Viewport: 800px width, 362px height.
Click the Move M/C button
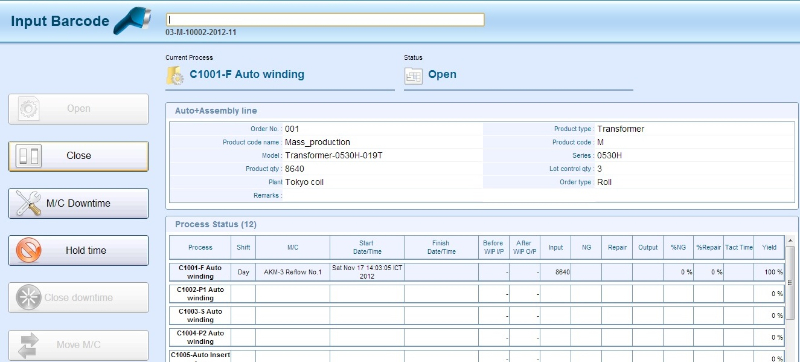point(79,345)
